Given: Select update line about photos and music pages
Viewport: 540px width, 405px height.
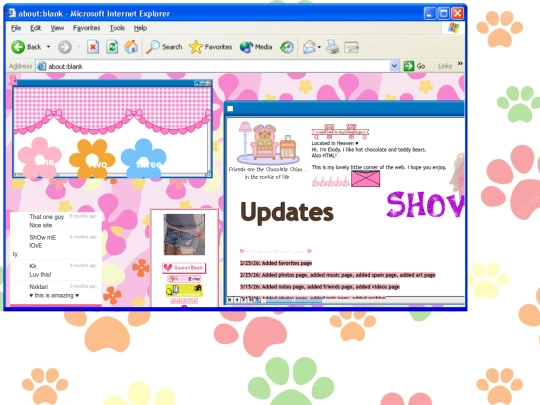Looking at the screenshot, I should (338, 275).
